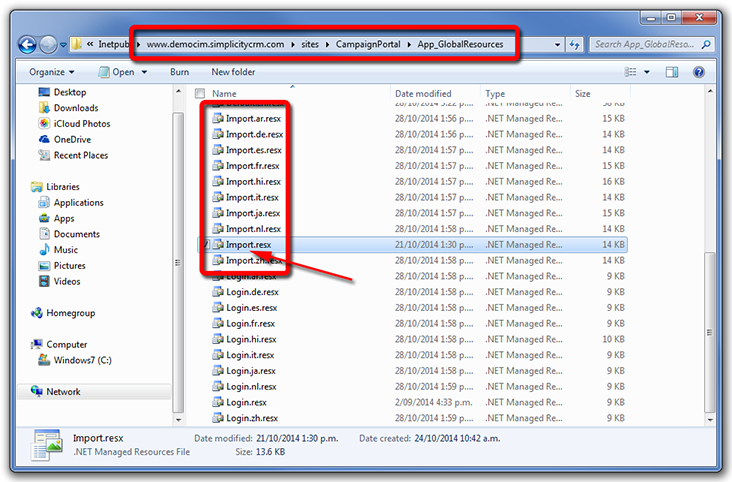Click New folder in the toolbar
Viewport: 732px width, 482px height.
pos(233,72)
